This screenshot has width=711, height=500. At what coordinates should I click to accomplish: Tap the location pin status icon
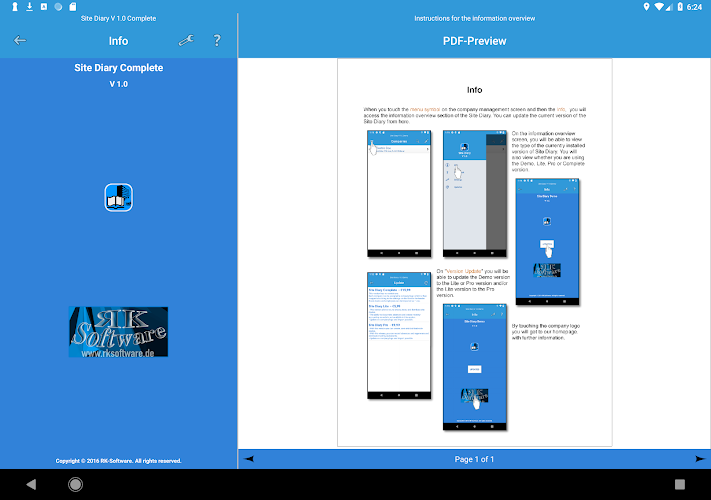point(646,6)
